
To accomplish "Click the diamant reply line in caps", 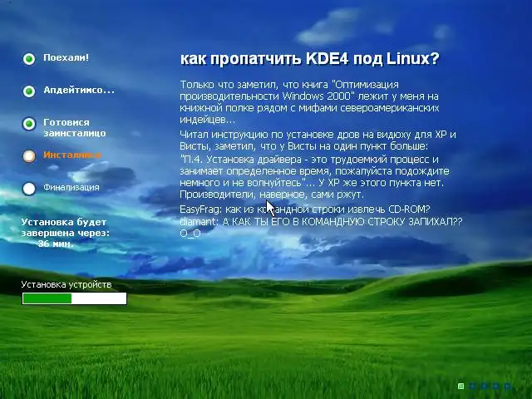I will pos(321,222).
